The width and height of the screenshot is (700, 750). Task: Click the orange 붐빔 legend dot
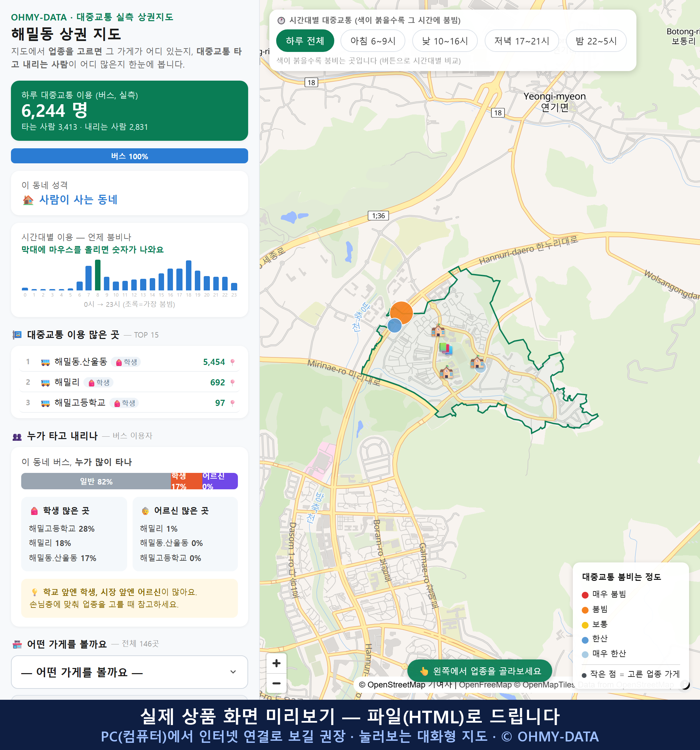(x=585, y=610)
